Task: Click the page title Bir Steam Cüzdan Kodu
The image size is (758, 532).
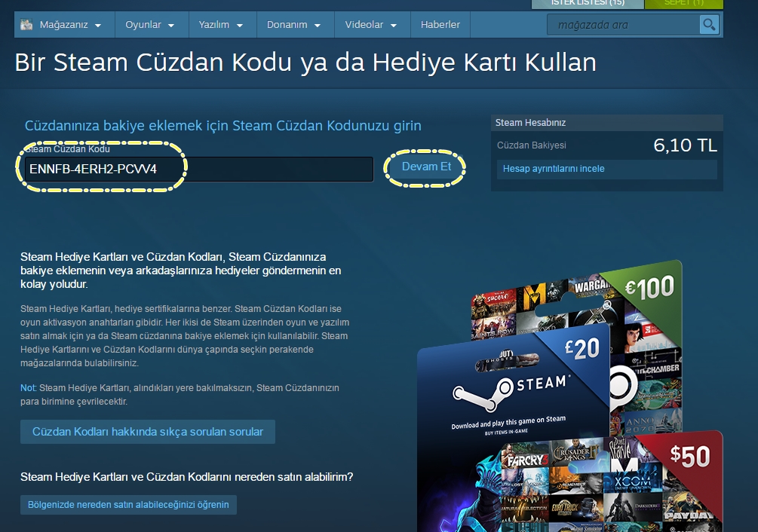Action: click(305, 63)
